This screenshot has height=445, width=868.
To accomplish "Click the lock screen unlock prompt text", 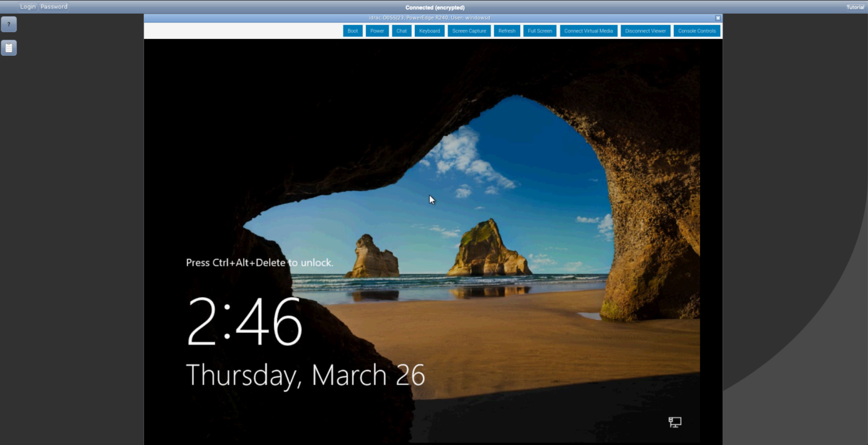I will [x=259, y=262].
